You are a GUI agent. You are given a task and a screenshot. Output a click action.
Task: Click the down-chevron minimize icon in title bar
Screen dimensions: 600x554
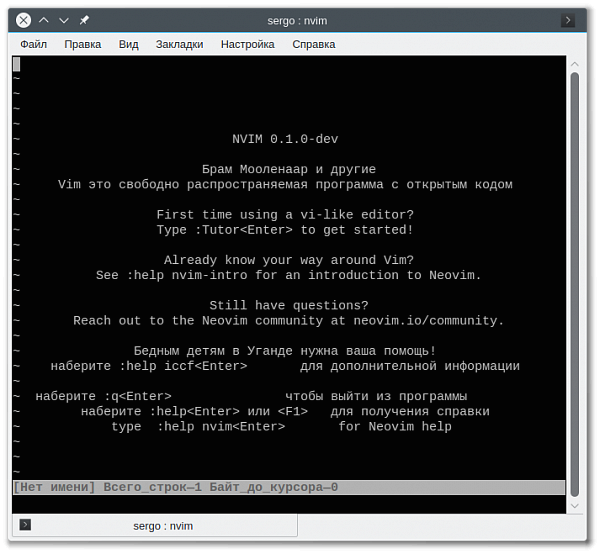tap(64, 20)
